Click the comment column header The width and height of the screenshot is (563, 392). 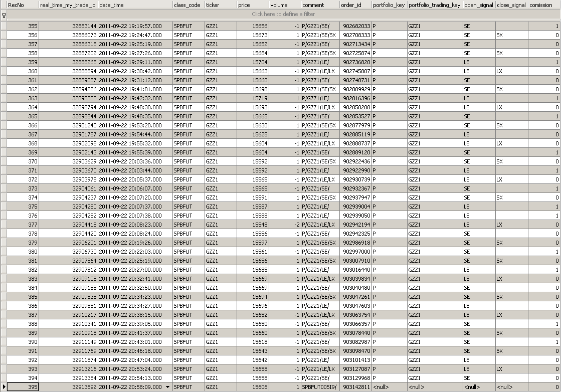click(x=320, y=5)
